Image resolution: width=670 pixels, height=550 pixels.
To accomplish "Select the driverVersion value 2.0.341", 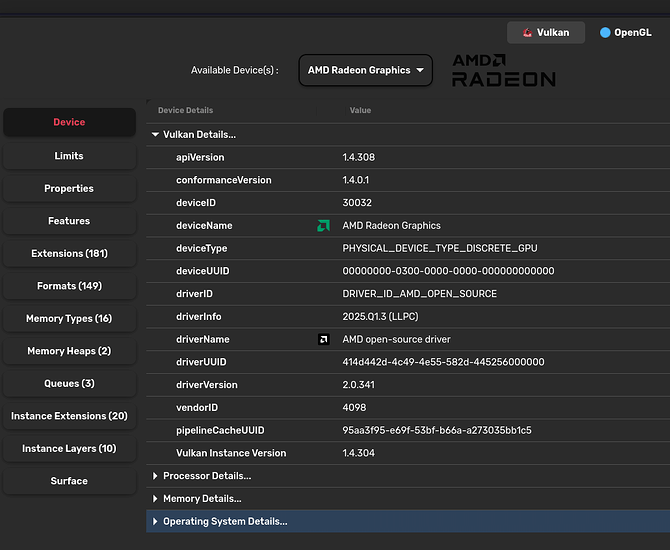I will 359,385.
